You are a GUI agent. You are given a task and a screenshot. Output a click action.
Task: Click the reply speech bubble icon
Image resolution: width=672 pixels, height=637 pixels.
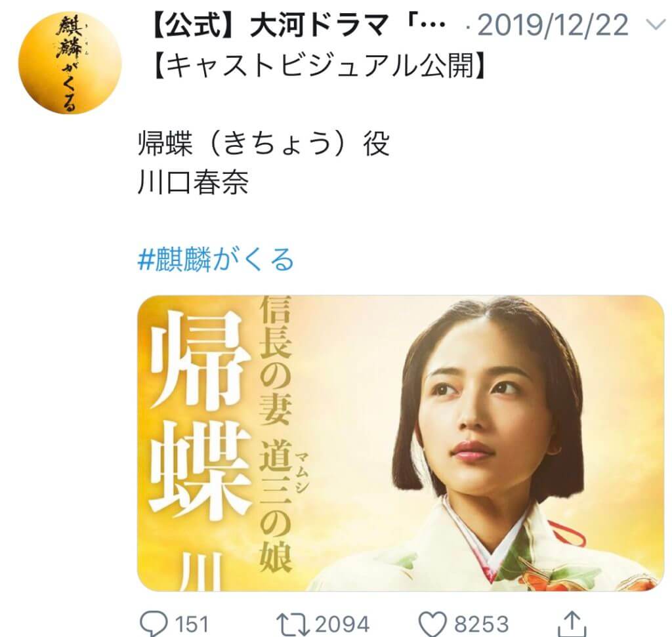(x=154, y=624)
